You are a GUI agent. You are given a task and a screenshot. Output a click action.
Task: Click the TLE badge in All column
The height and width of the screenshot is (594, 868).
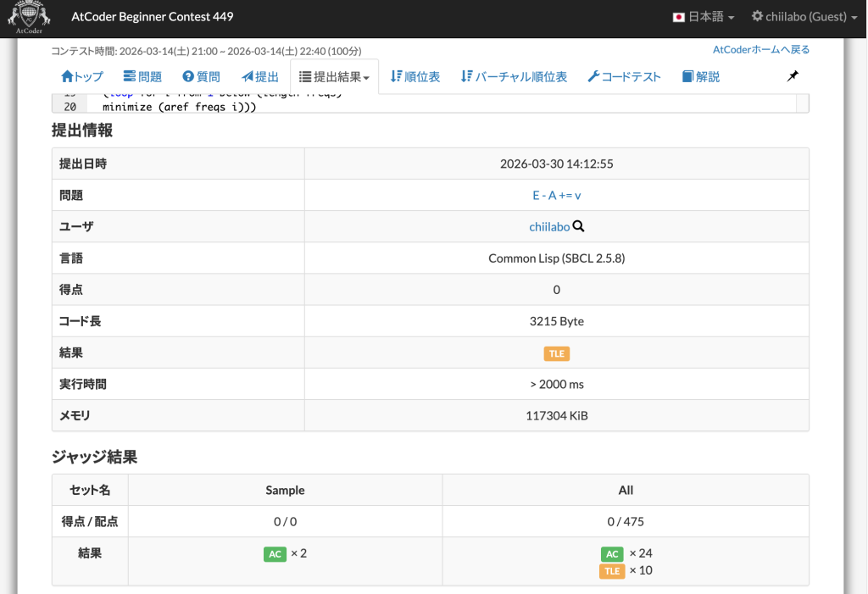(x=612, y=571)
